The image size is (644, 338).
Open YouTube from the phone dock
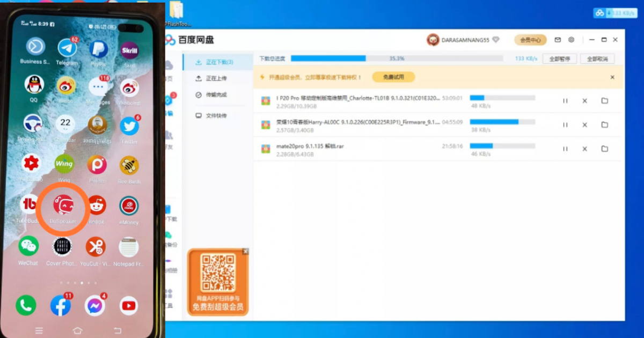[129, 306]
